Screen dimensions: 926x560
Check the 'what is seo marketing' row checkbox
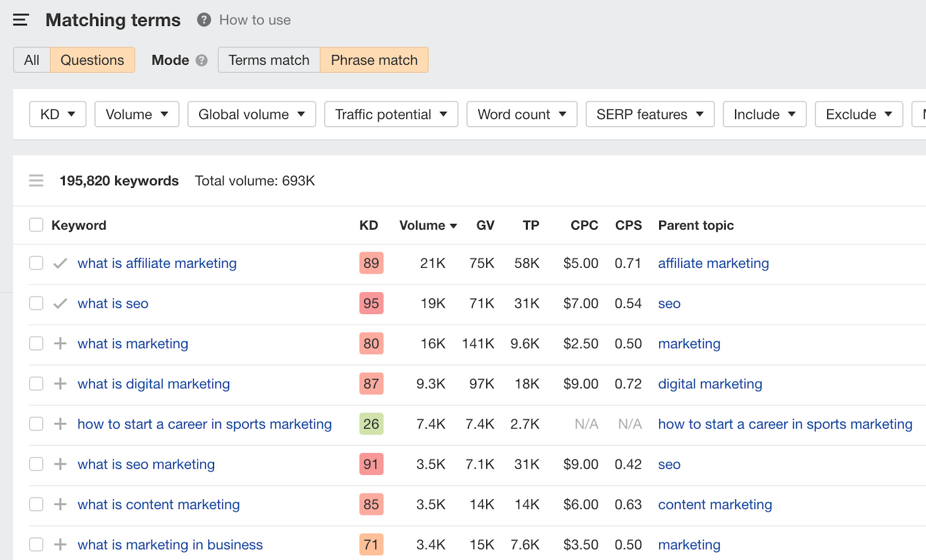click(36, 463)
